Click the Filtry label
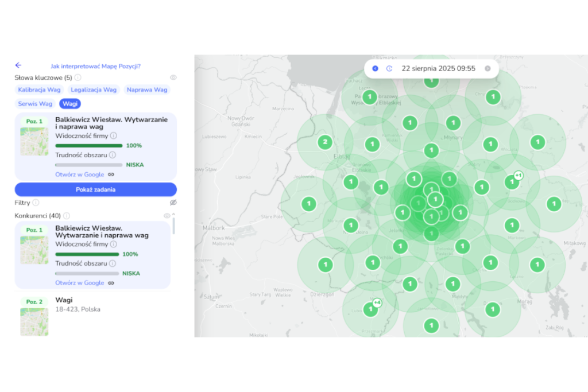Image resolution: width=588 pixels, height=392 pixels. [x=22, y=203]
